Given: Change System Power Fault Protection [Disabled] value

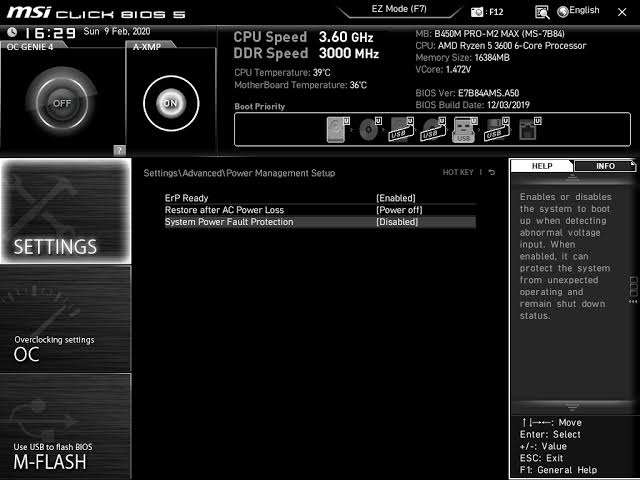Looking at the screenshot, I should click(x=397, y=222).
